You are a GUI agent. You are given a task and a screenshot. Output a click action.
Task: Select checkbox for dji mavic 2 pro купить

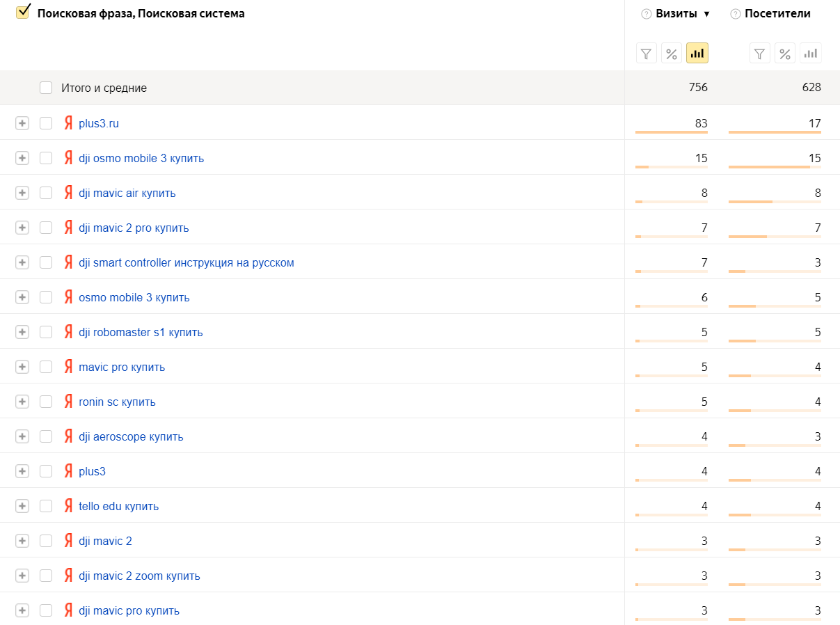pyautogui.click(x=46, y=228)
